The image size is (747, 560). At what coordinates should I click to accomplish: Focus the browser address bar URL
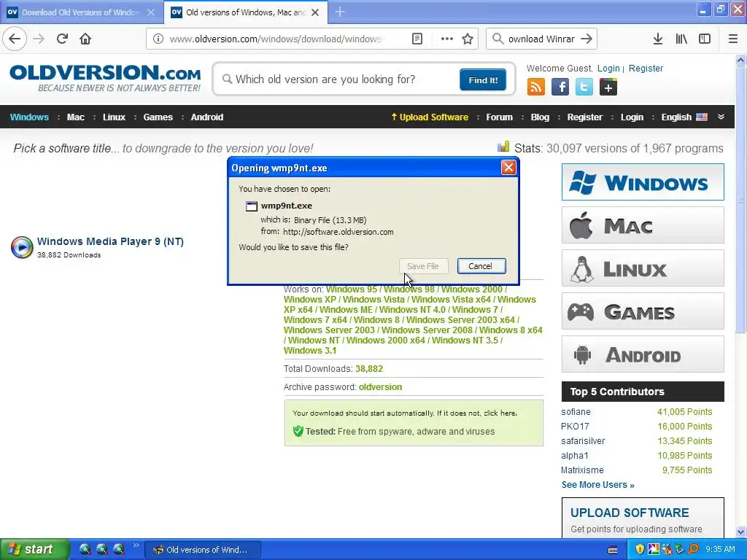276,39
